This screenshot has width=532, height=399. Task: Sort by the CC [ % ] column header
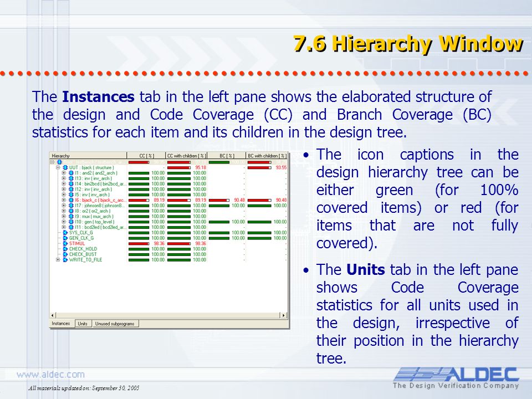[146, 156]
